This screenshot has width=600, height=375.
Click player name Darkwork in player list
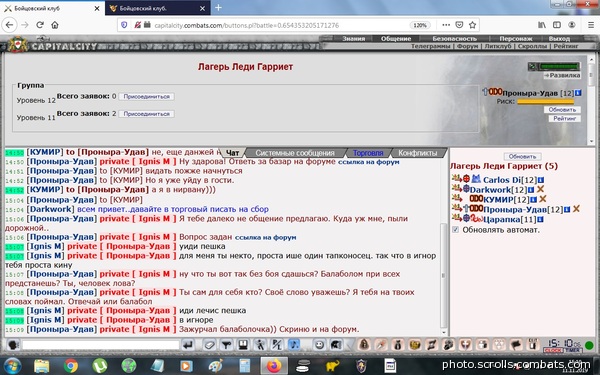pyautogui.click(x=490, y=190)
